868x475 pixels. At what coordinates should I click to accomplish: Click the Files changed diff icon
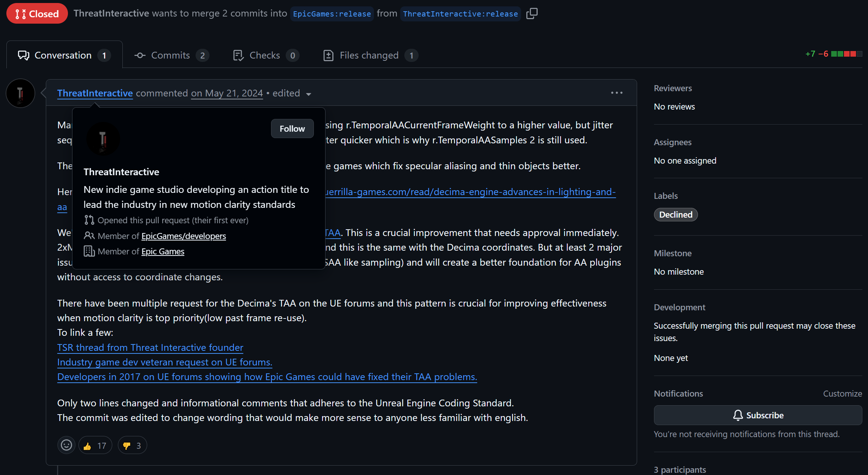(328, 56)
